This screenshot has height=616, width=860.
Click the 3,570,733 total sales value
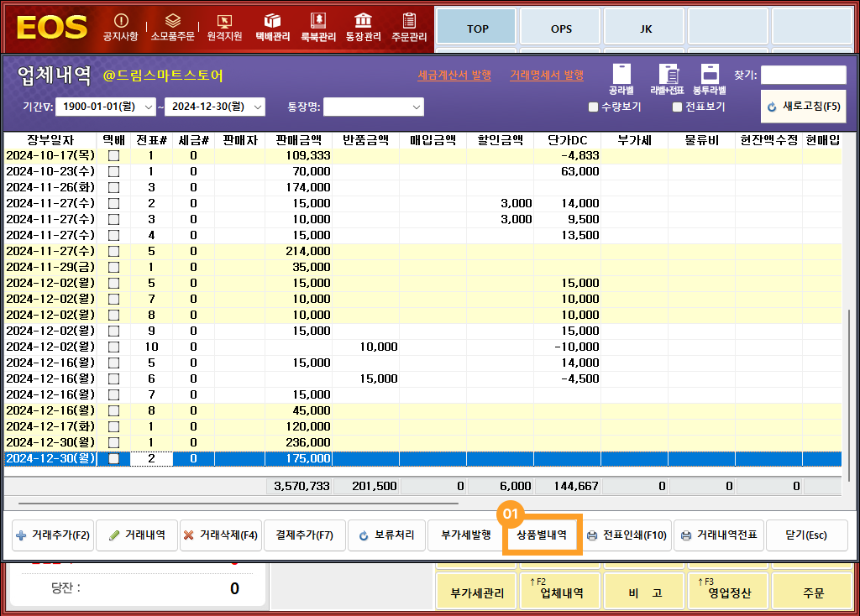[298, 486]
